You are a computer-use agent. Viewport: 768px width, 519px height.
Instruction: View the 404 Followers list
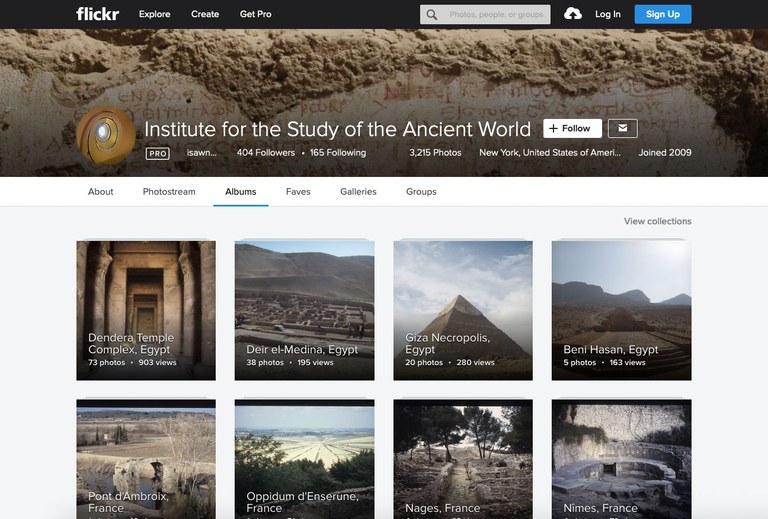pyautogui.click(x=265, y=153)
